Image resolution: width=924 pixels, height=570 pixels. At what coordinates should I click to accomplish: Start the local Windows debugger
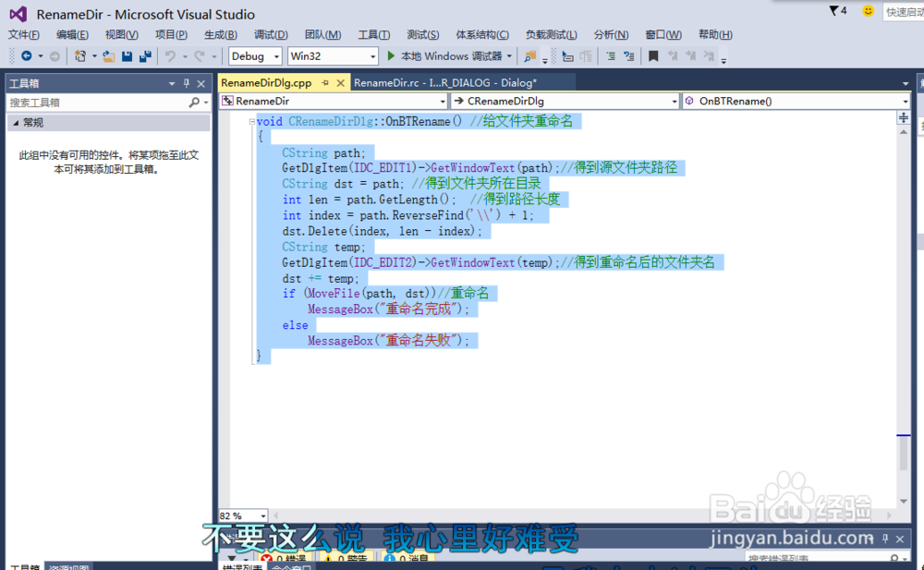point(445,56)
